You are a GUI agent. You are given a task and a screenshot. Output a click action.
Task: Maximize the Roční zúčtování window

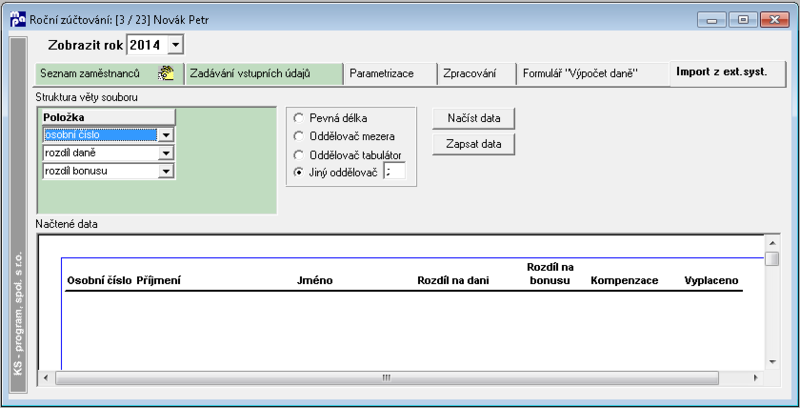(743, 20)
